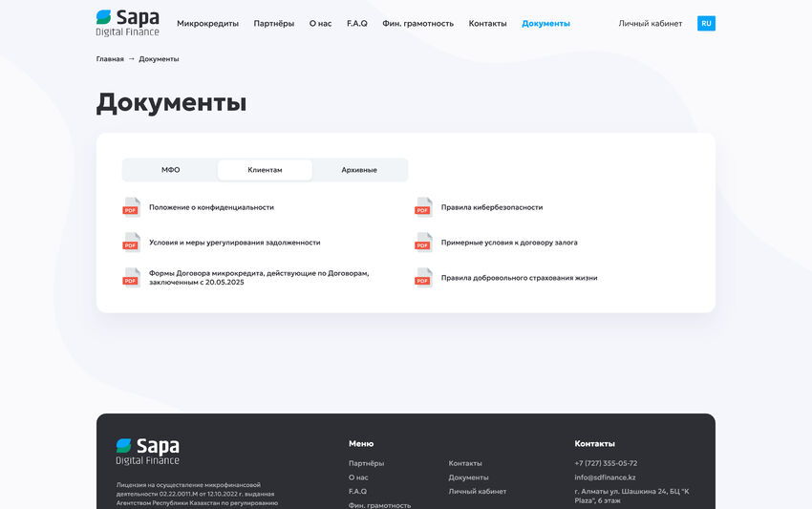
Task: Click the Sapa logo in the footer
Action: (x=147, y=452)
